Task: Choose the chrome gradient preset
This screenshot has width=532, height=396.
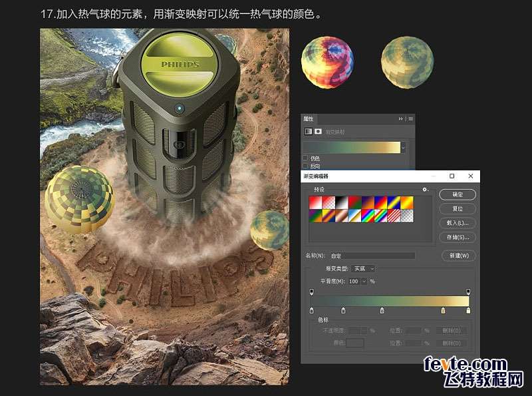Action: (354, 216)
